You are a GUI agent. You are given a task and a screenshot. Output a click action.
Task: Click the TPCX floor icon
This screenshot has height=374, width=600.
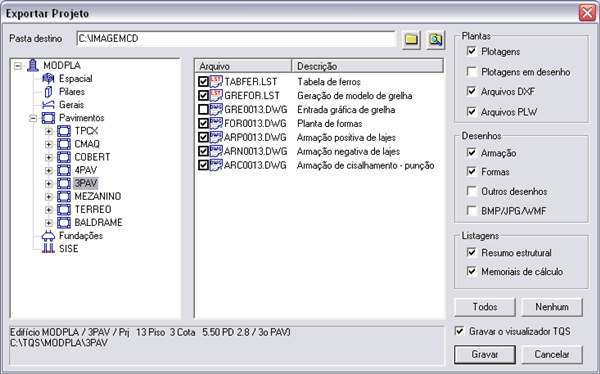pos(64,131)
